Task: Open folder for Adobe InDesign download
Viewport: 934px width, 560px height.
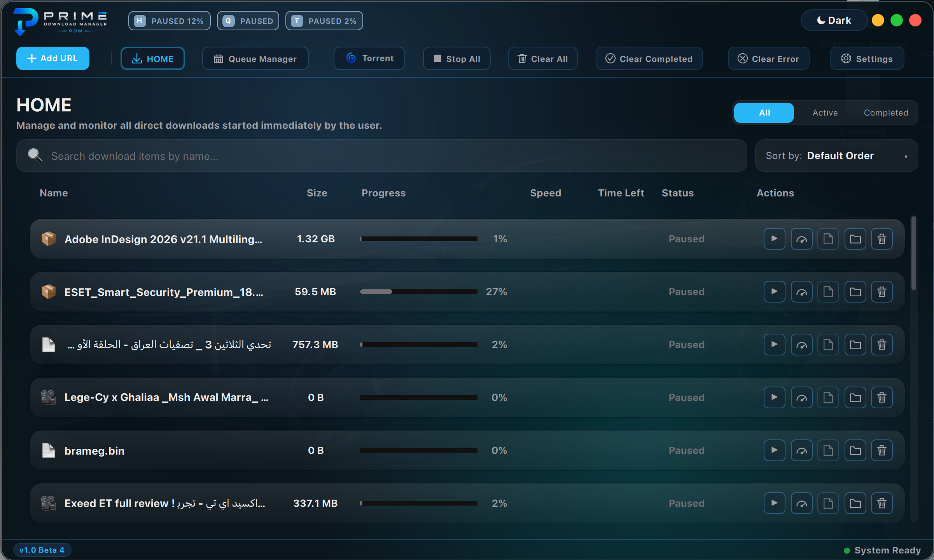Action: [x=855, y=239]
